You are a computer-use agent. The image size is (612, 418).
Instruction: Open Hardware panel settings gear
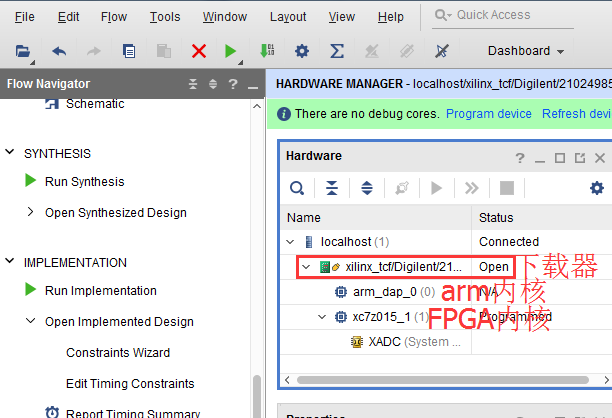[x=596, y=188]
